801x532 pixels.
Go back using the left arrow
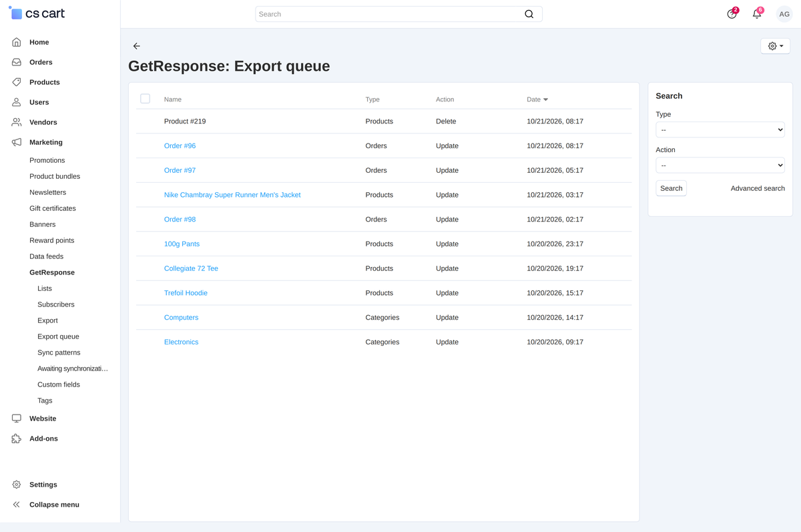coord(136,46)
